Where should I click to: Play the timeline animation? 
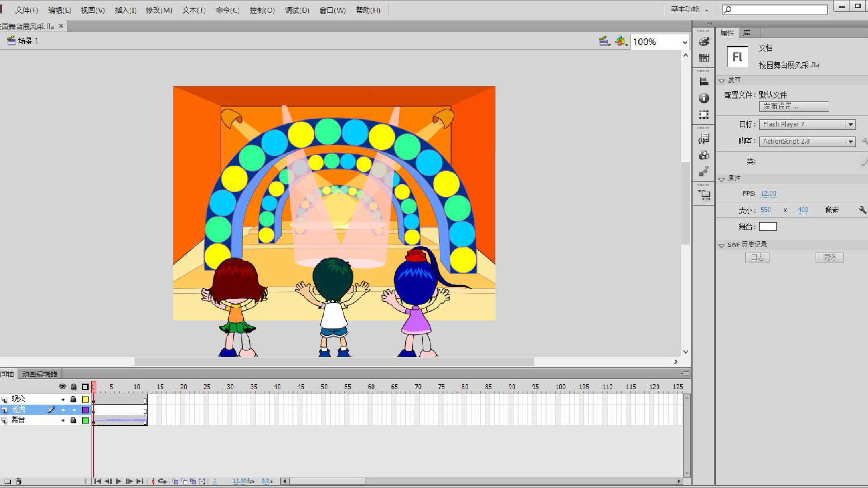pyautogui.click(x=118, y=481)
